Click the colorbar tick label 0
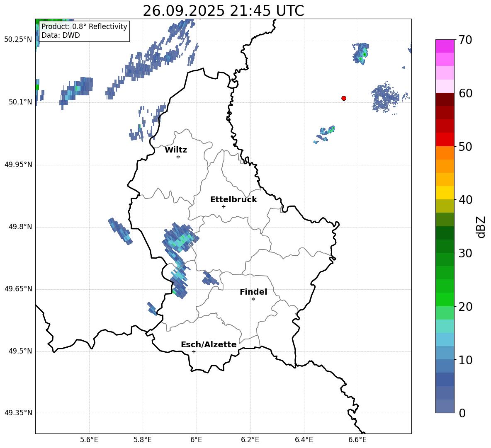The height and width of the screenshot is (448, 491). click(462, 413)
